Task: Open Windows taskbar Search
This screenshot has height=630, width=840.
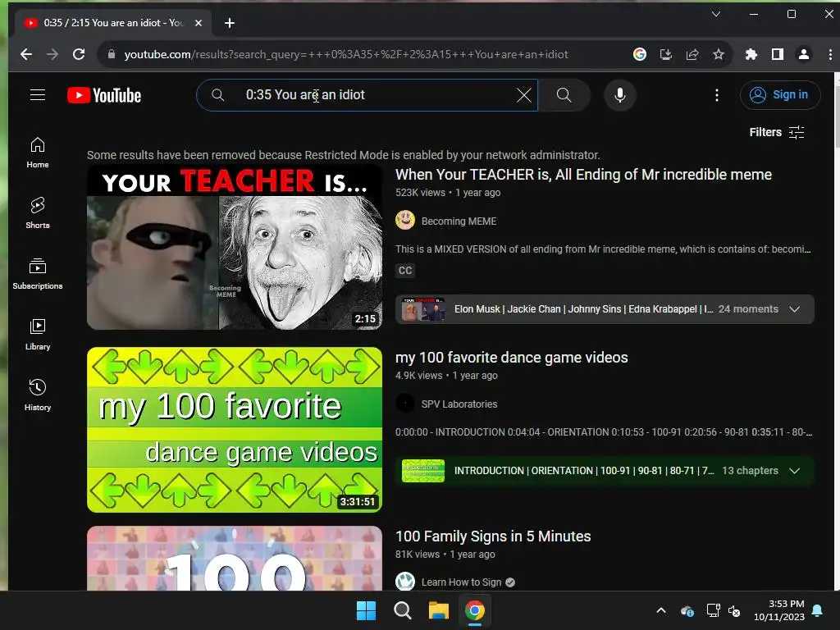Action: [x=402, y=610]
